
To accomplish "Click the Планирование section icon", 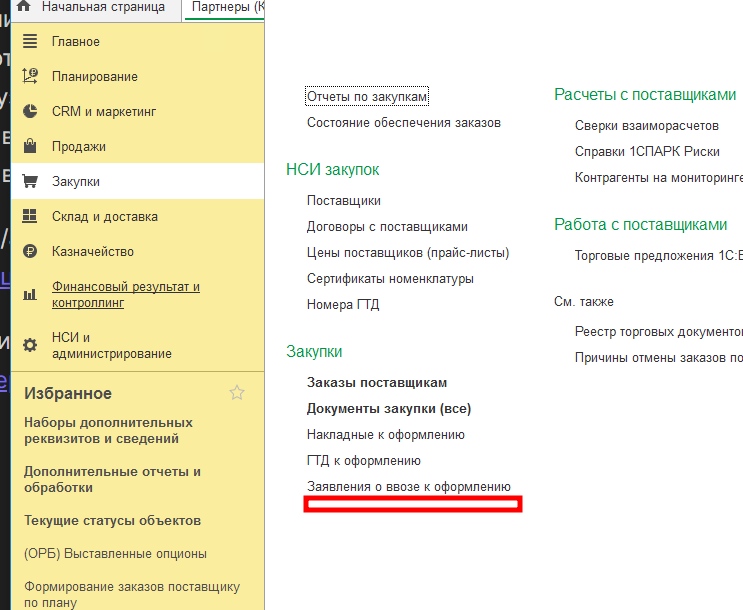I will coord(30,77).
